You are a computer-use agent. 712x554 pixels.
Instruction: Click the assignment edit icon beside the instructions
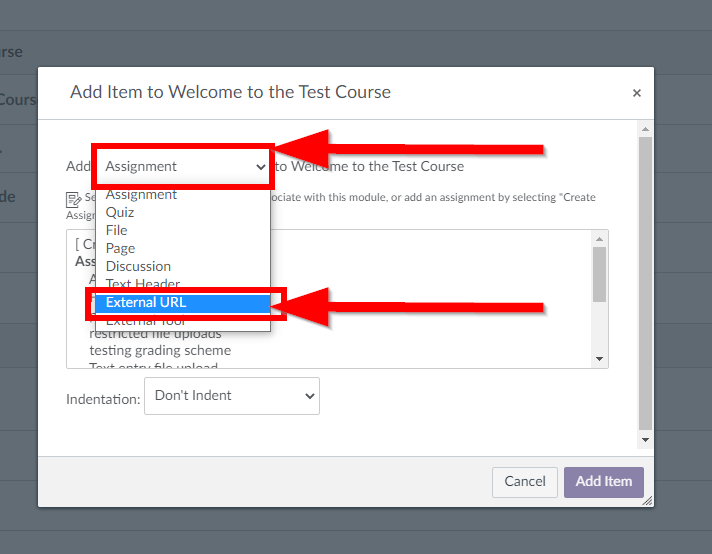(x=74, y=199)
